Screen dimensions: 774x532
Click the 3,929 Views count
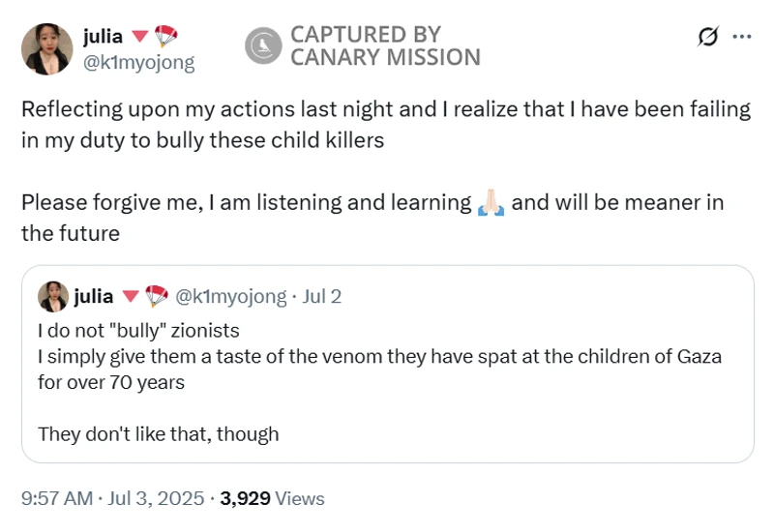click(273, 499)
